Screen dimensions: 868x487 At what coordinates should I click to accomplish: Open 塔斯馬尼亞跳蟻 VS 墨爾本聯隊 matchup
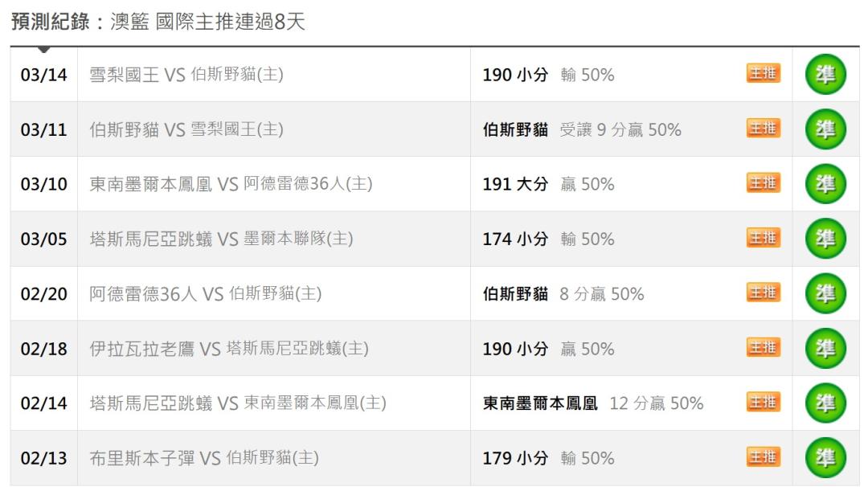221,239
